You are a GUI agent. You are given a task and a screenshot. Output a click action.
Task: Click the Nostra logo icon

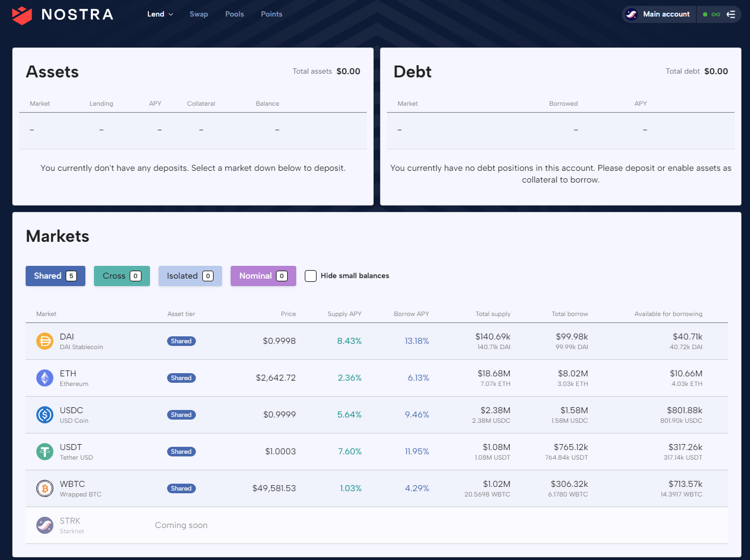click(22, 15)
